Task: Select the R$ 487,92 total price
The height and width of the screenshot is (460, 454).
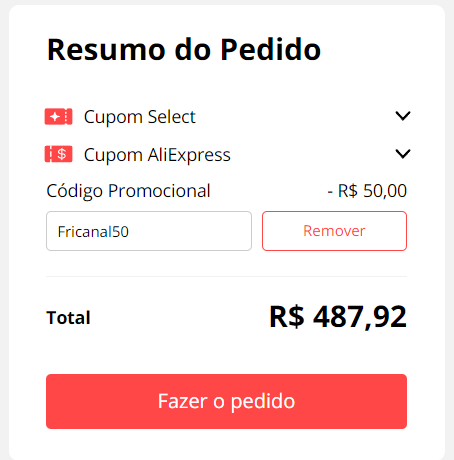Action: coord(338,316)
